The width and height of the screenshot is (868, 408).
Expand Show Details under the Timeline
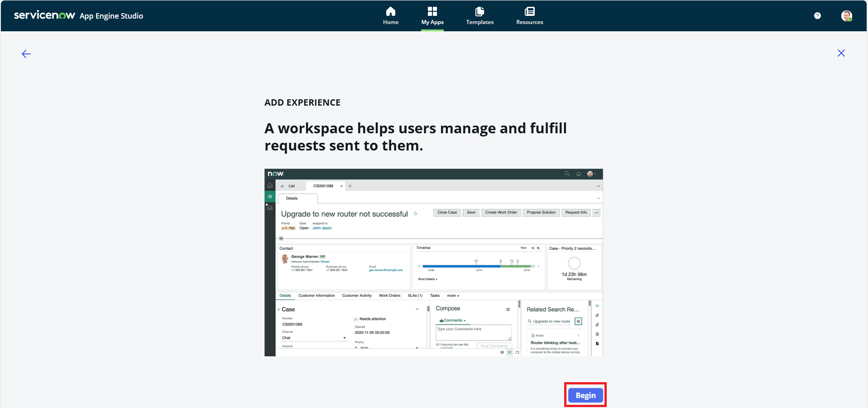[427, 279]
